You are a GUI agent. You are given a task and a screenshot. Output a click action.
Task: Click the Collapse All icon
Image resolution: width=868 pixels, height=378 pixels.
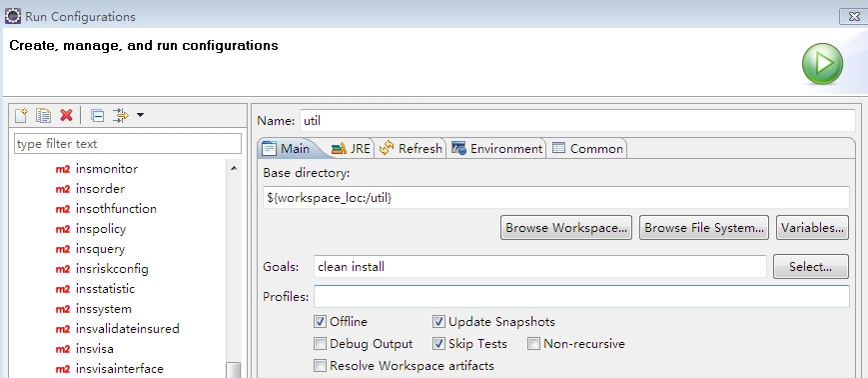98,115
